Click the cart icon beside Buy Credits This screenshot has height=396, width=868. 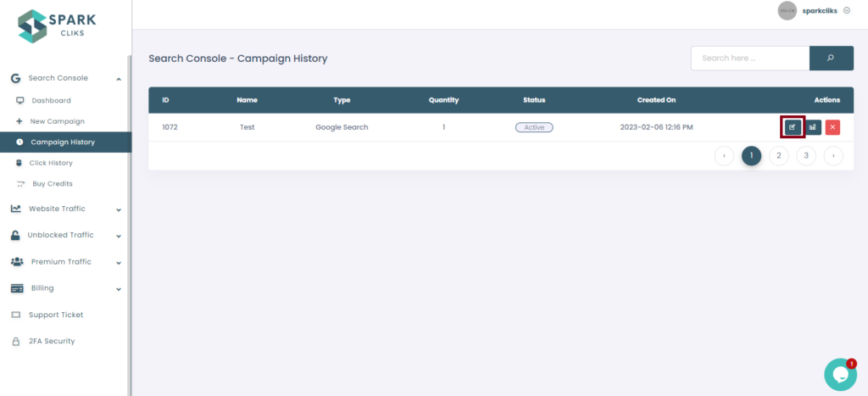[21, 184]
